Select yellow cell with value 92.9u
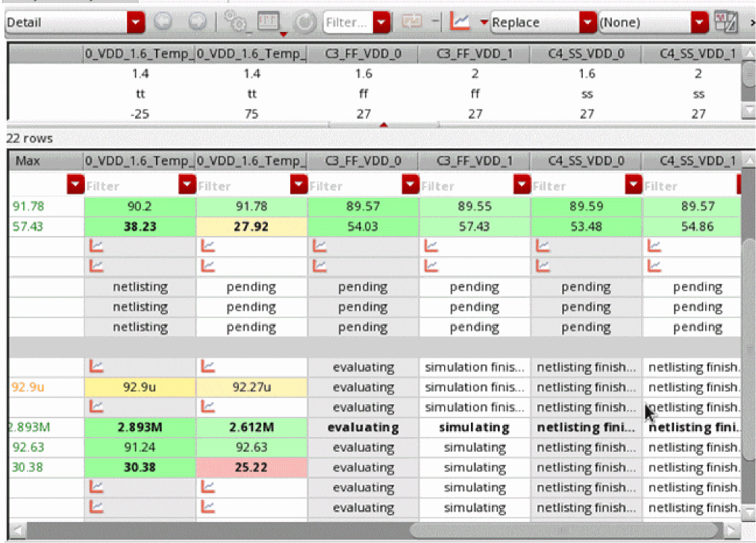 coord(140,387)
